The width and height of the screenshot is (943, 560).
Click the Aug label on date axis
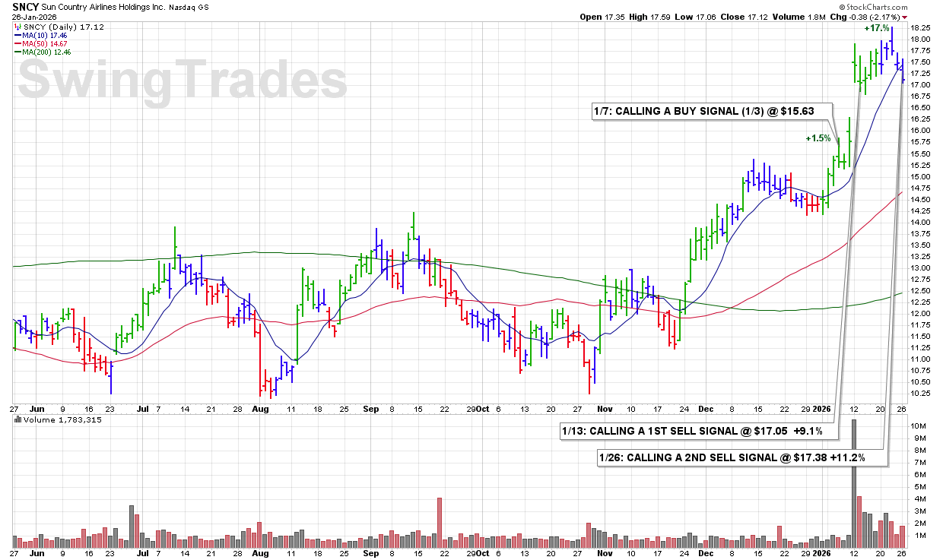pyautogui.click(x=260, y=408)
